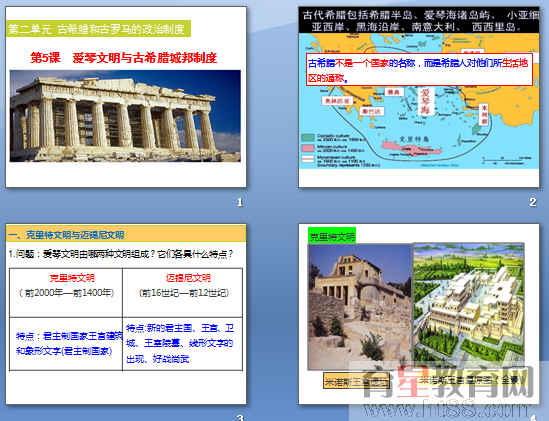Click the 爱琴海 label on the map
This screenshot has width=549, height=421.
426,101
